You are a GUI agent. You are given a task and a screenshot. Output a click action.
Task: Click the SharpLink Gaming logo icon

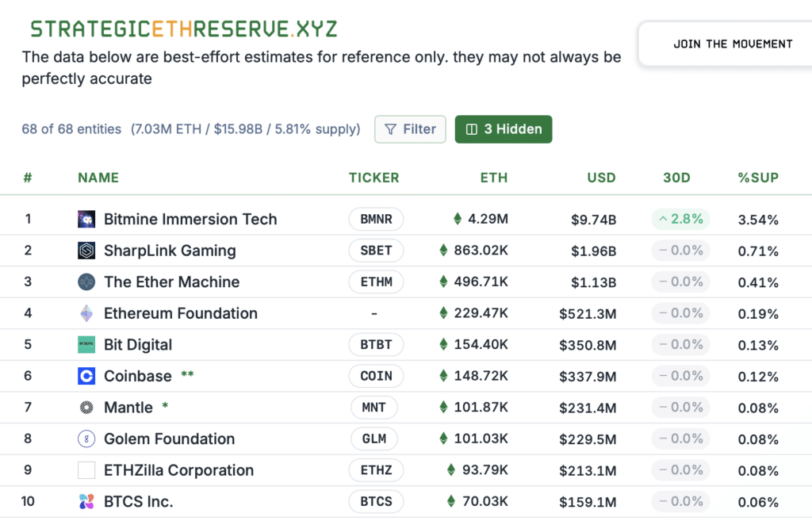coord(86,251)
